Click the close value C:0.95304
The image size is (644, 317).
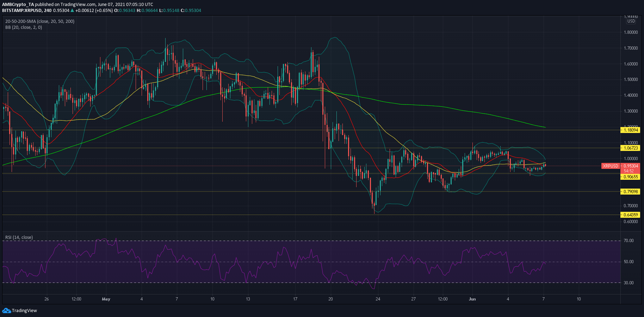(x=191, y=10)
